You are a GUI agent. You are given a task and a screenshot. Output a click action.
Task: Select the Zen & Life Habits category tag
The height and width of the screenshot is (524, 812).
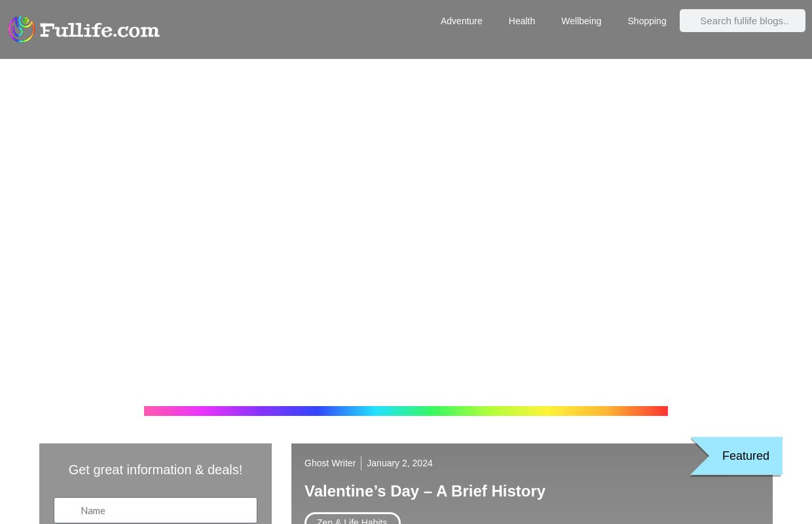click(x=352, y=519)
